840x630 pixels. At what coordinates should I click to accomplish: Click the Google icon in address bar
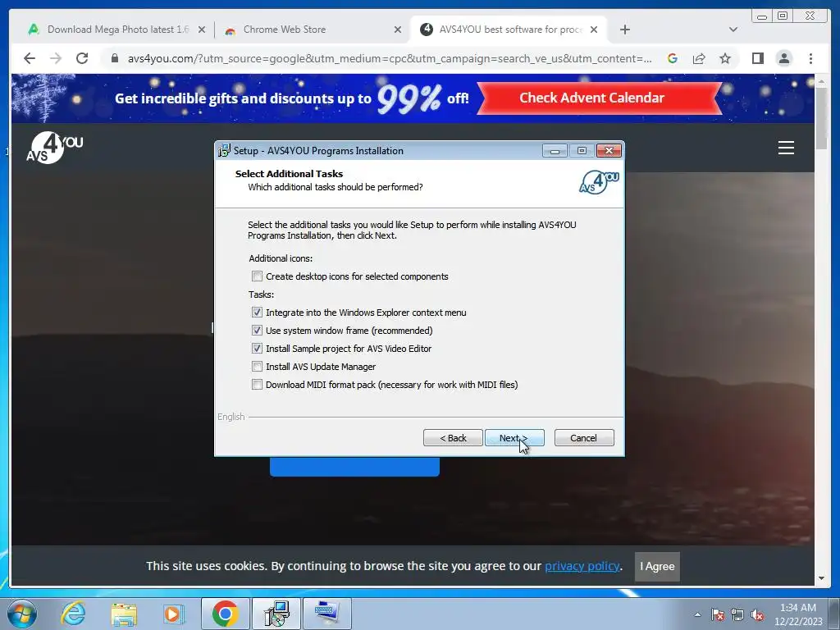tap(673, 58)
